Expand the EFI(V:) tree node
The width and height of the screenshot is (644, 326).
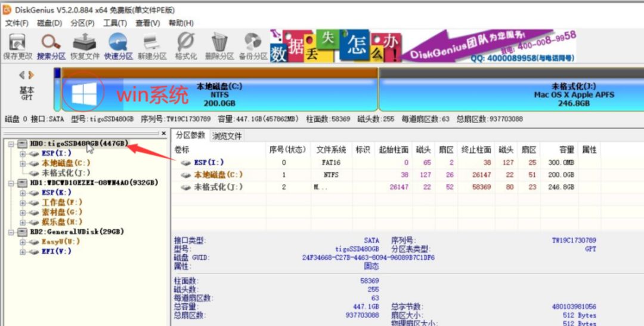[x=23, y=251]
